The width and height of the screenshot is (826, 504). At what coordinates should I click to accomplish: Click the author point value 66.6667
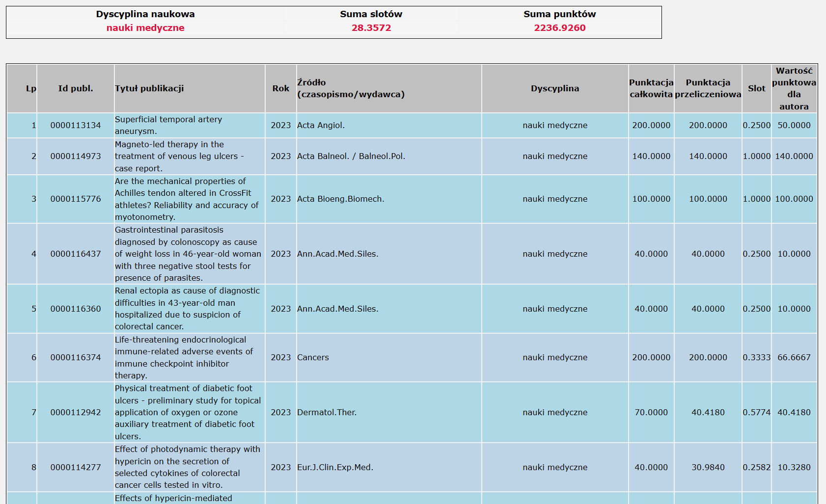click(x=794, y=357)
